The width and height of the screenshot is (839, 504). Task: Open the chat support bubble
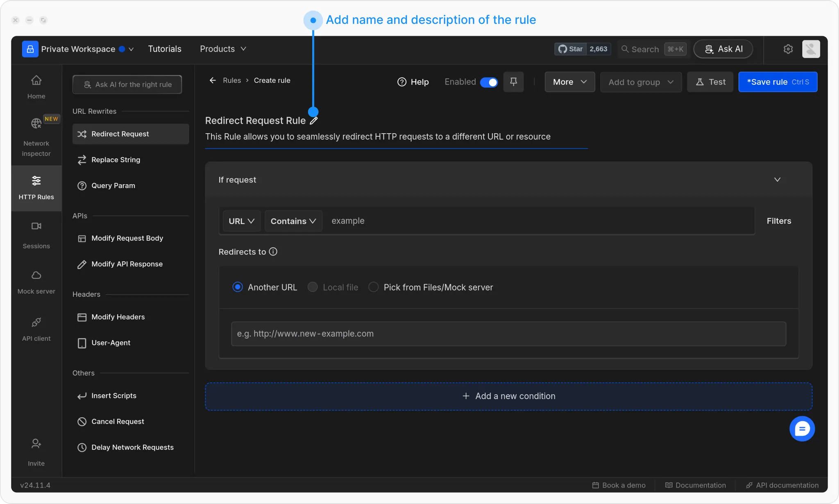(802, 429)
